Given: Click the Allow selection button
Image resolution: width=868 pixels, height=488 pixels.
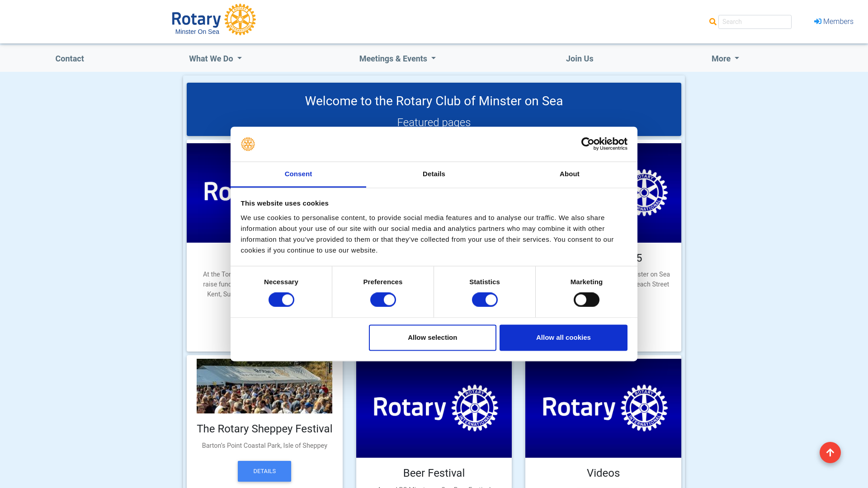Looking at the screenshot, I should click(433, 338).
